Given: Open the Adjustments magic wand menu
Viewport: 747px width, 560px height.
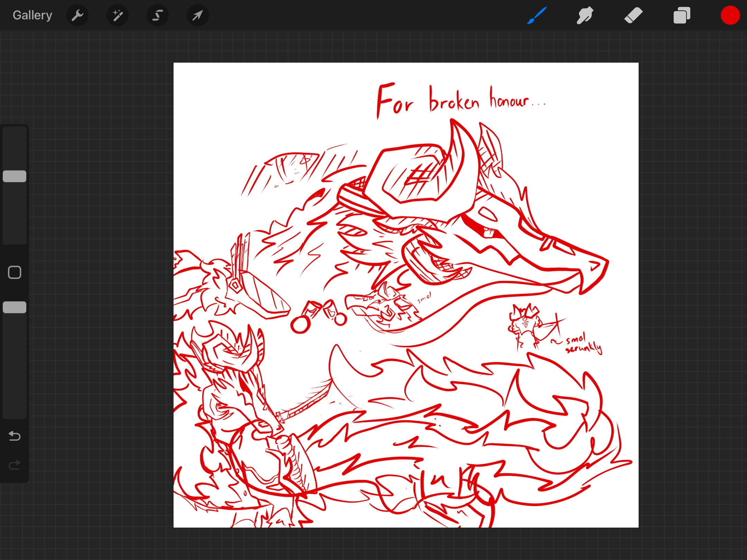Looking at the screenshot, I should 118,15.
